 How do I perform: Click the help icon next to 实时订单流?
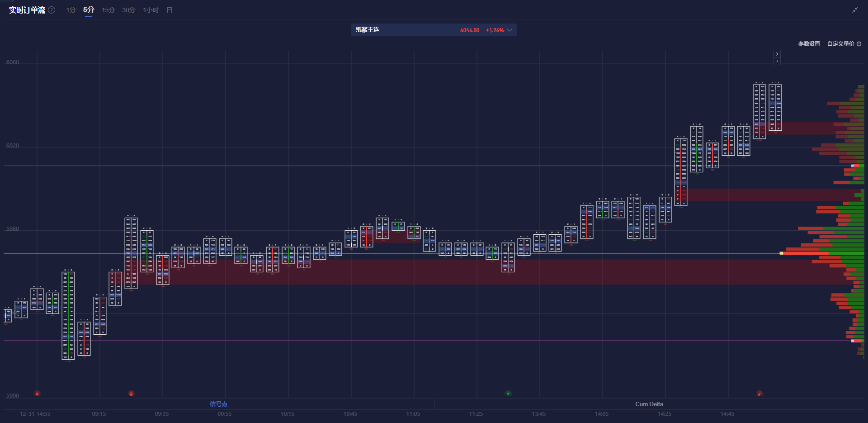[52, 10]
